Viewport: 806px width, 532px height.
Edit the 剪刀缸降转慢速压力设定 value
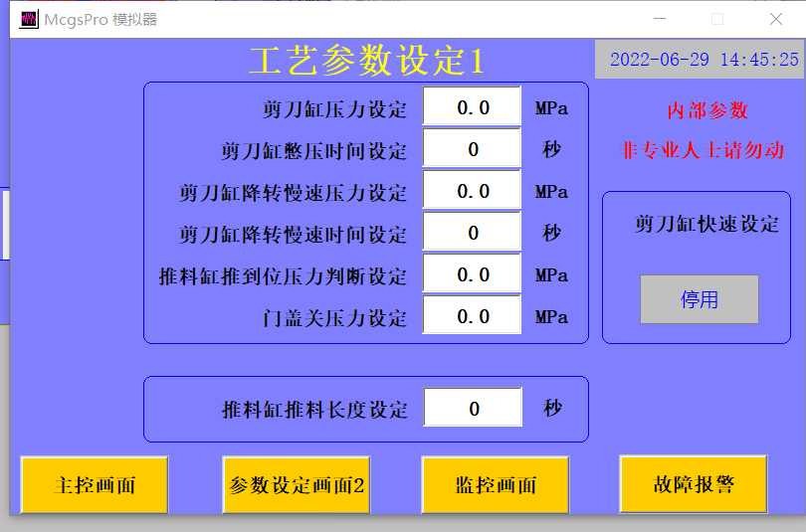[472, 191]
